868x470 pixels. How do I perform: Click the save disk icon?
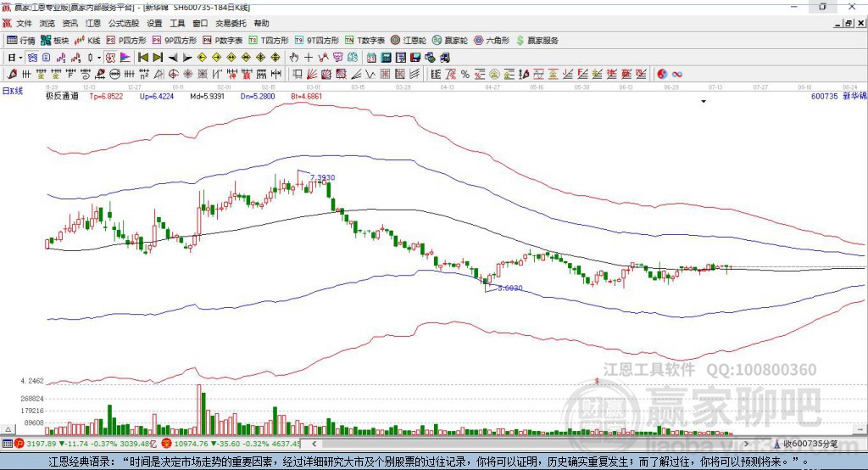pos(415,58)
